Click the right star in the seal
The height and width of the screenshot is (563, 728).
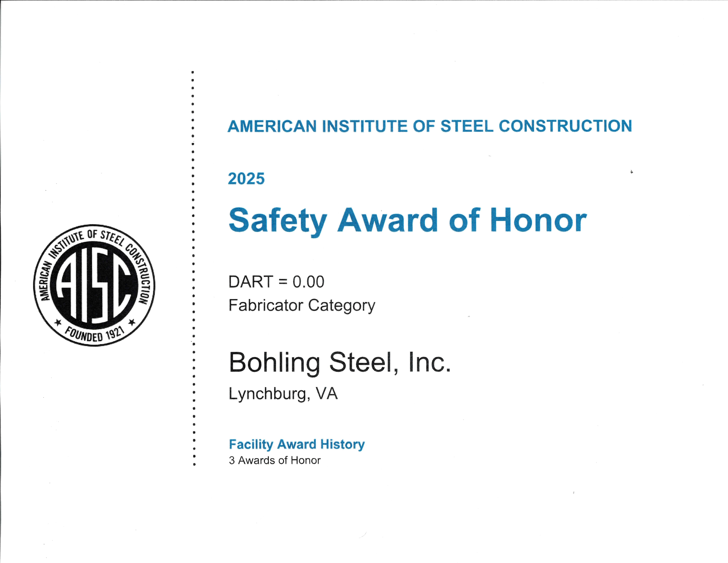pos(132,322)
